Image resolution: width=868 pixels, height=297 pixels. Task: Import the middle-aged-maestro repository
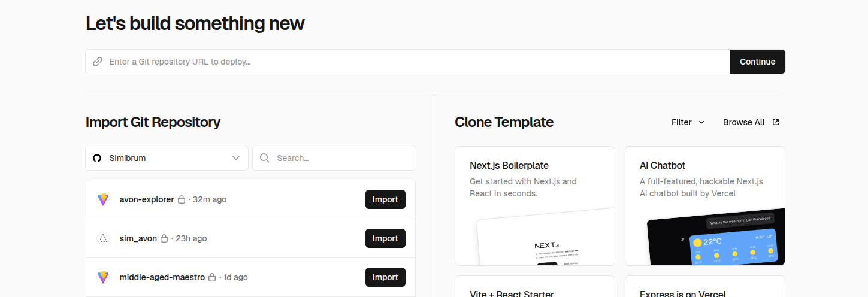point(385,277)
